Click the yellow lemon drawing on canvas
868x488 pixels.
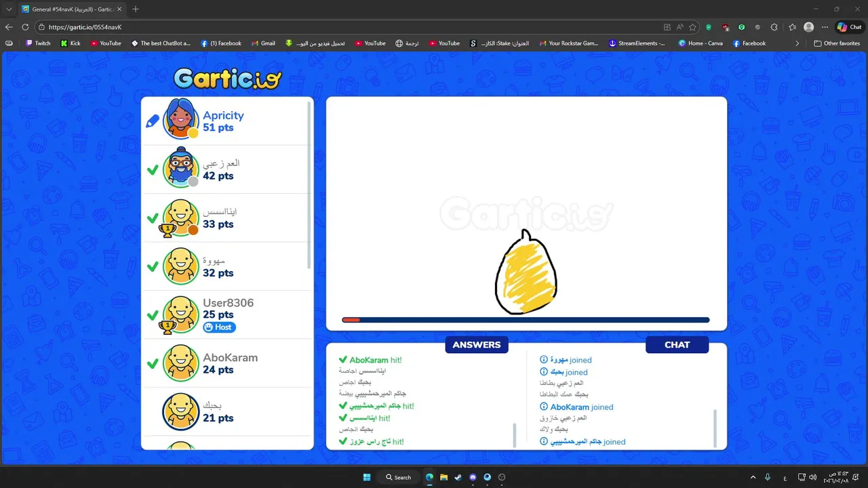click(526, 272)
